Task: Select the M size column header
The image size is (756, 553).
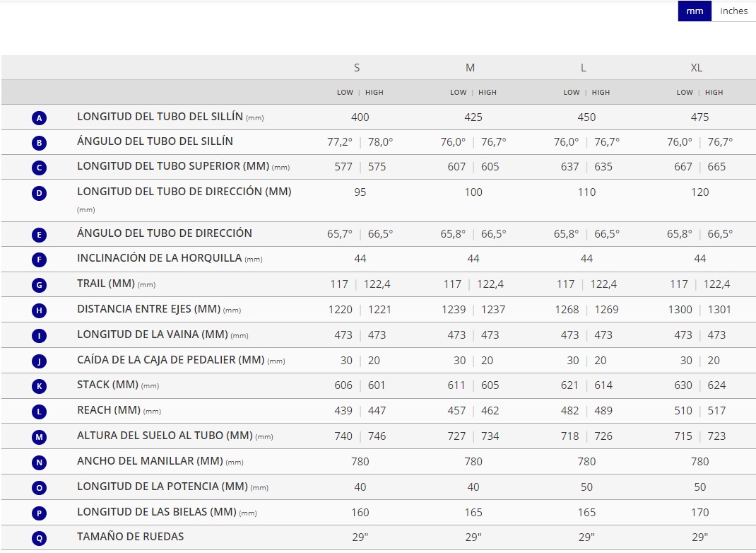Action: point(470,68)
